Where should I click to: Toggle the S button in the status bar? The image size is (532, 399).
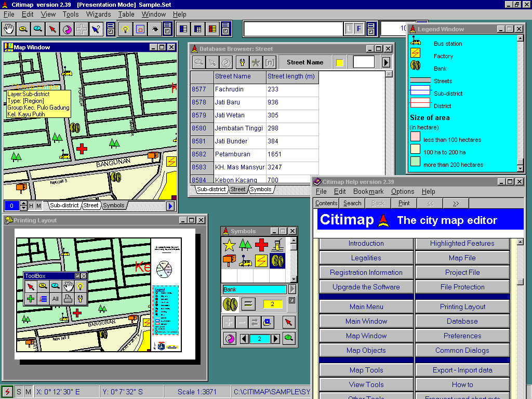point(19,391)
